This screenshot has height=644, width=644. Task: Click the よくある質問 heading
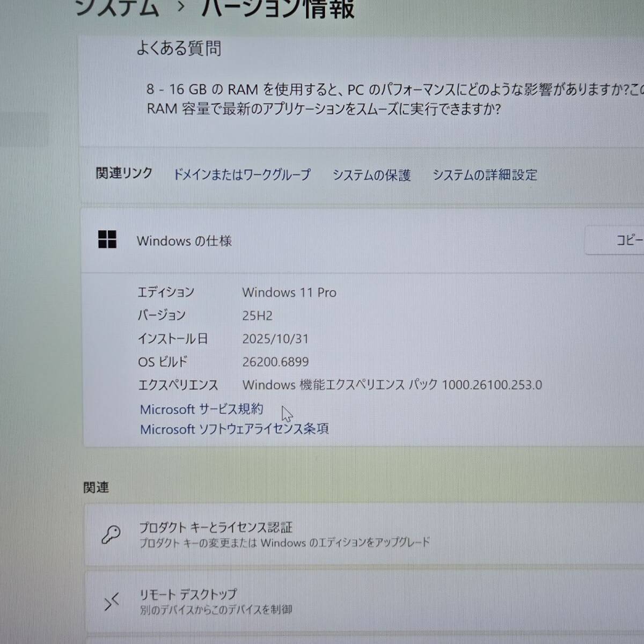point(179,48)
